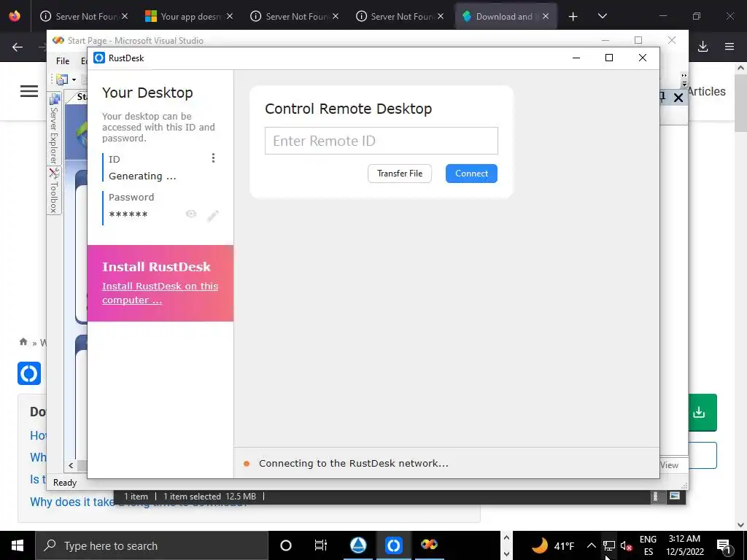747x560 pixels.
Task: Click the RustDesk app logo on webpage
Action: [29, 373]
